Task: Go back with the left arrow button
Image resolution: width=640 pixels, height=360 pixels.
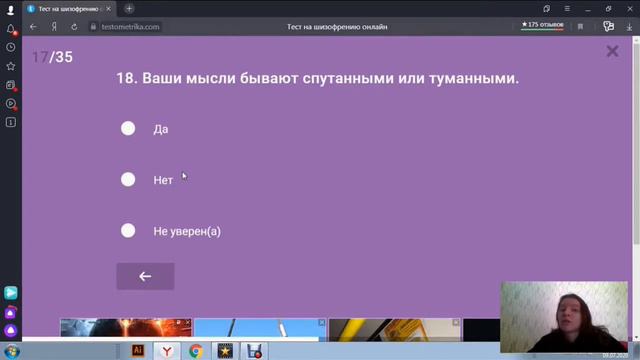Action: (145, 276)
